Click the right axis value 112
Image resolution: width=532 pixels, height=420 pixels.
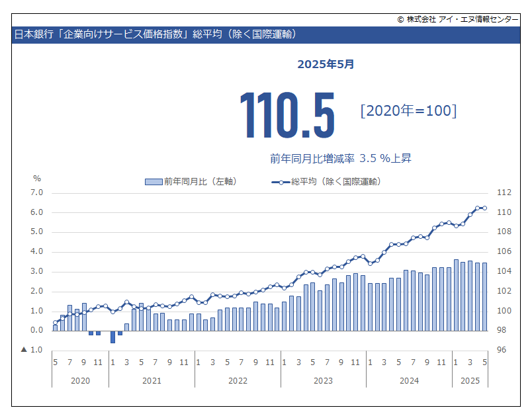click(x=504, y=192)
